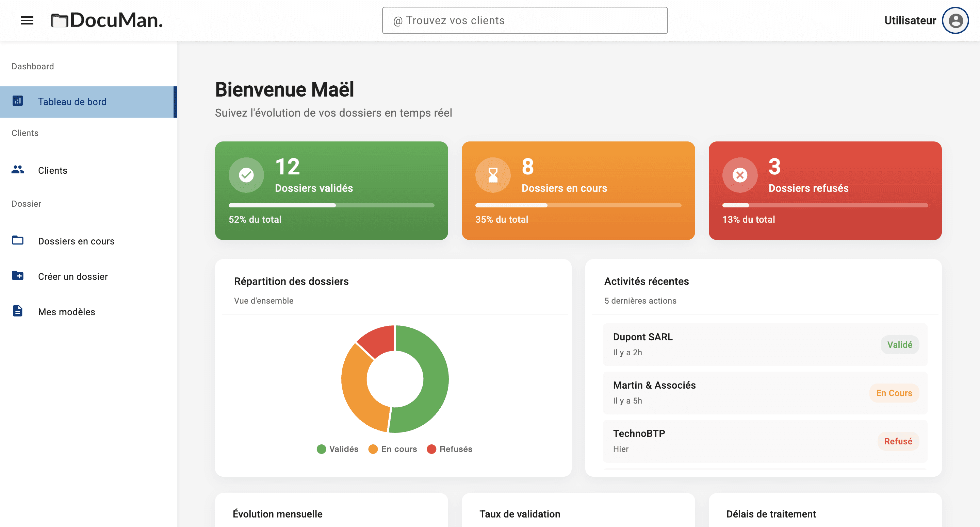Viewport: 980px width, 527px height.
Task: Click the Créer un dossier folder-plus icon
Action: (x=17, y=276)
